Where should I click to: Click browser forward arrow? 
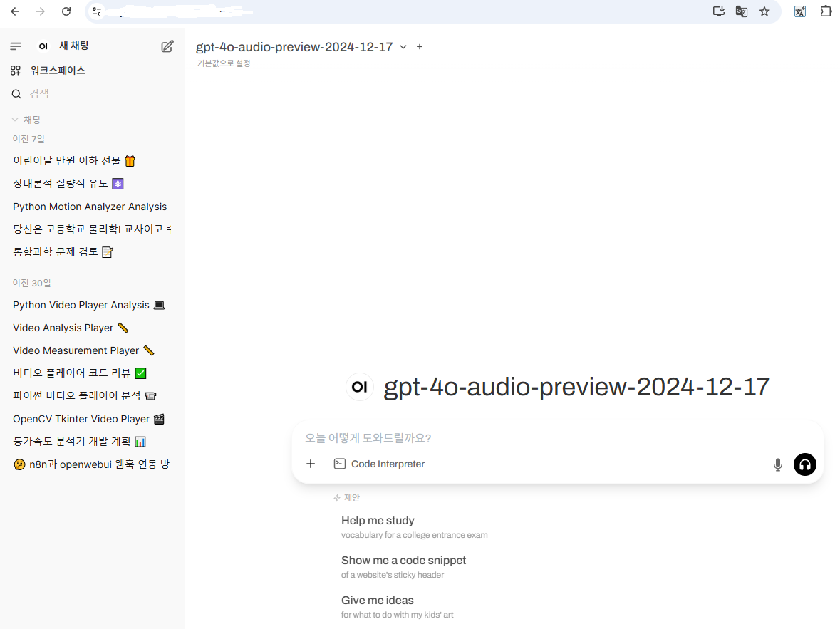(41, 11)
